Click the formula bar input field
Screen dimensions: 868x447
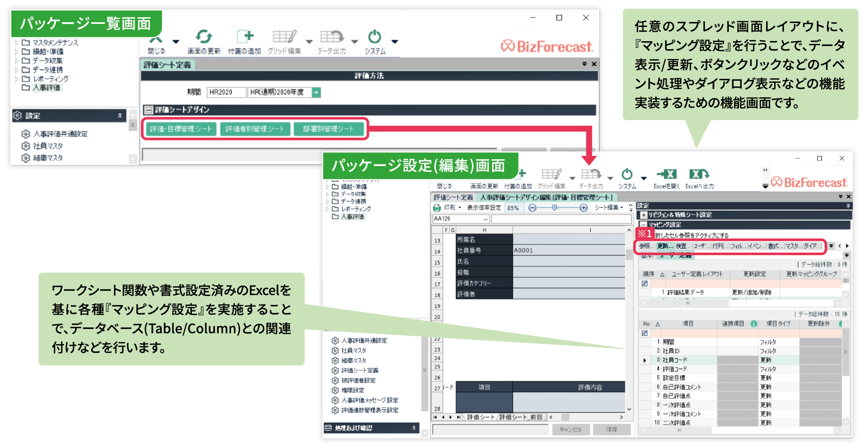point(562,219)
